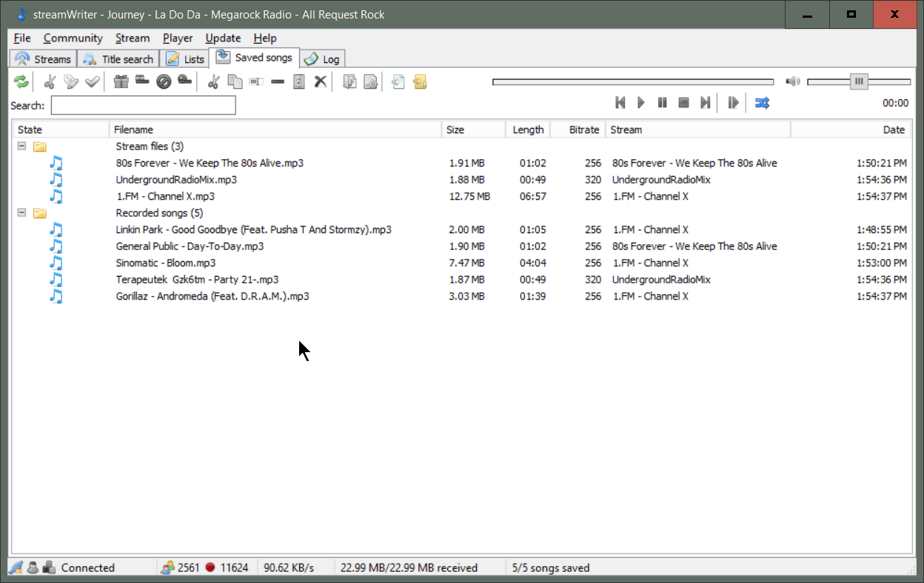Screen dimensions: 924x583
Task: Collapse the Recorded songs group
Action: click(x=21, y=213)
